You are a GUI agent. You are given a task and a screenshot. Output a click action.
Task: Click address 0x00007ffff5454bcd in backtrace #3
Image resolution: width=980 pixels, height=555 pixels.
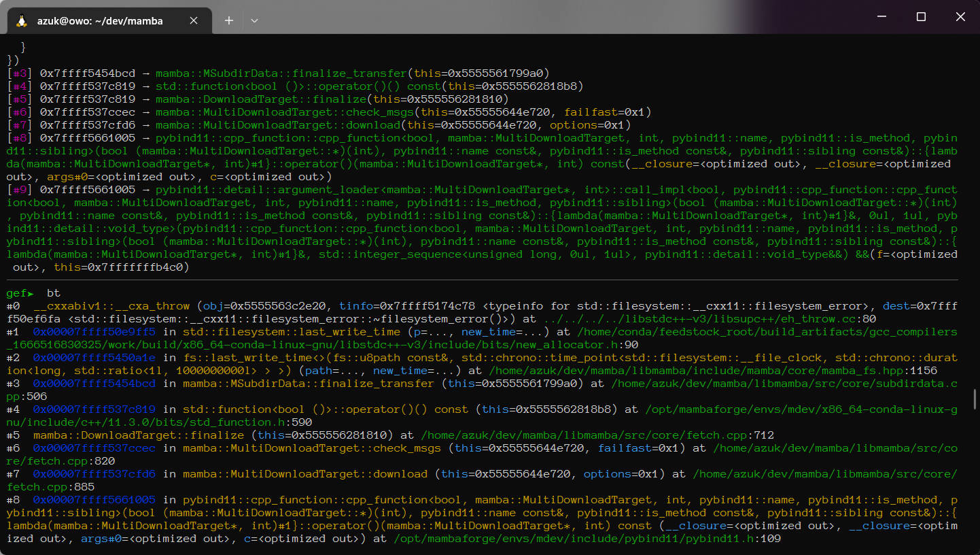[x=94, y=384]
